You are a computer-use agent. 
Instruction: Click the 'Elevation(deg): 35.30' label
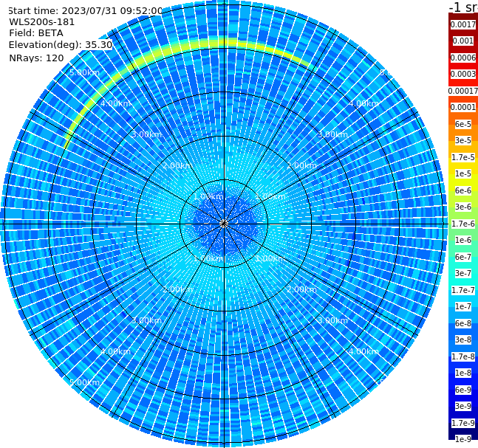(x=61, y=45)
